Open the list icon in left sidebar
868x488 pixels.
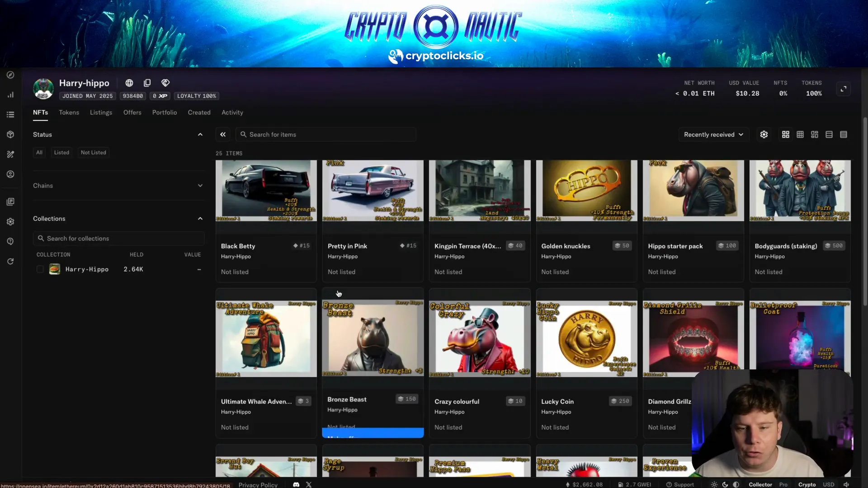click(10, 115)
